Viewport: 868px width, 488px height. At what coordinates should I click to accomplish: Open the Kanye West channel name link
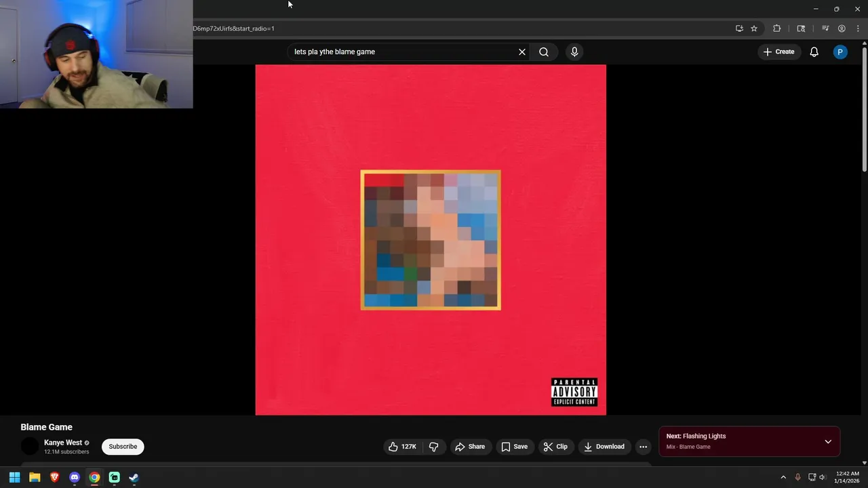click(63, 443)
